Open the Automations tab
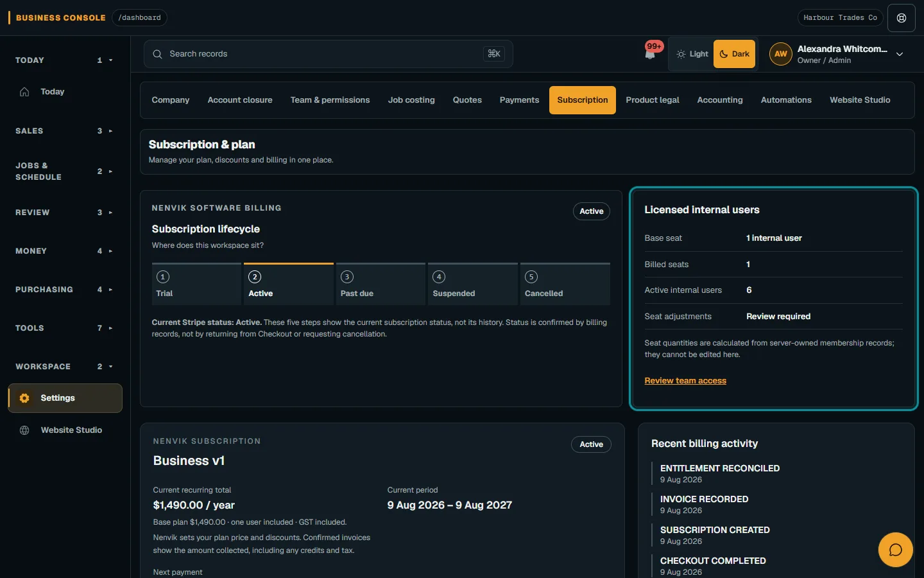 (786, 100)
